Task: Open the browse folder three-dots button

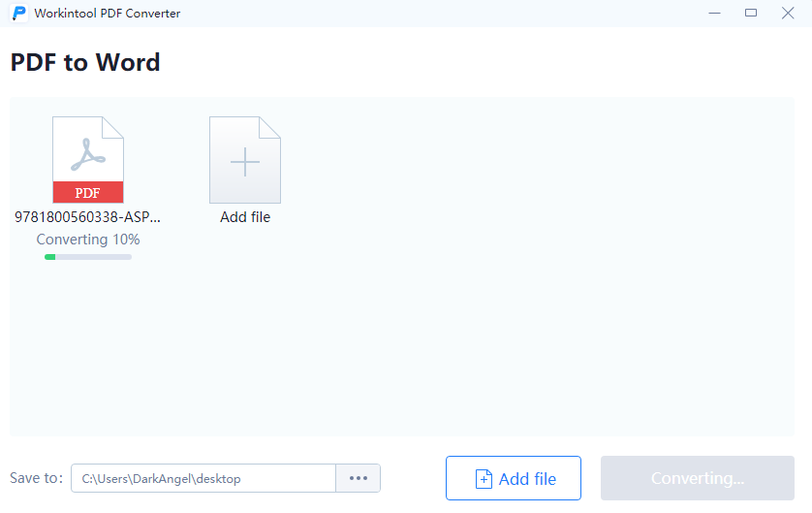Action: click(x=359, y=478)
